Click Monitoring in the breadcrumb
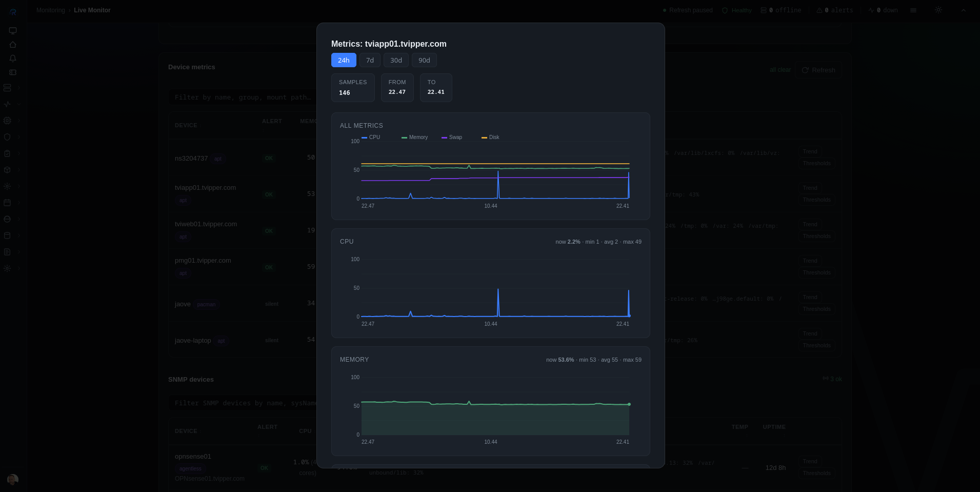This screenshot has width=980, height=492. [x=51, y=10]
